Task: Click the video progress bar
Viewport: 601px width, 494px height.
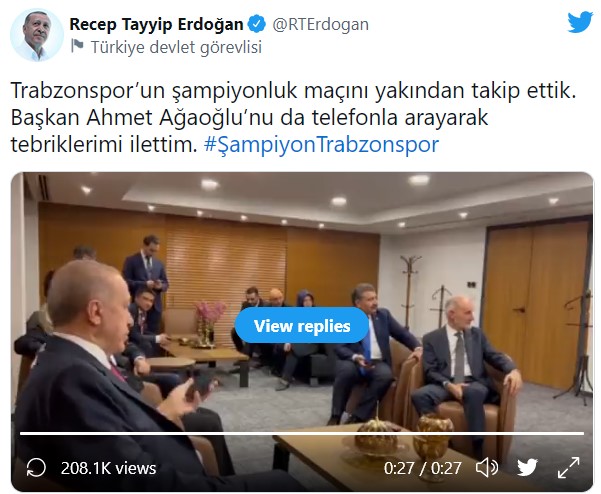Action: tap(302, 433)
